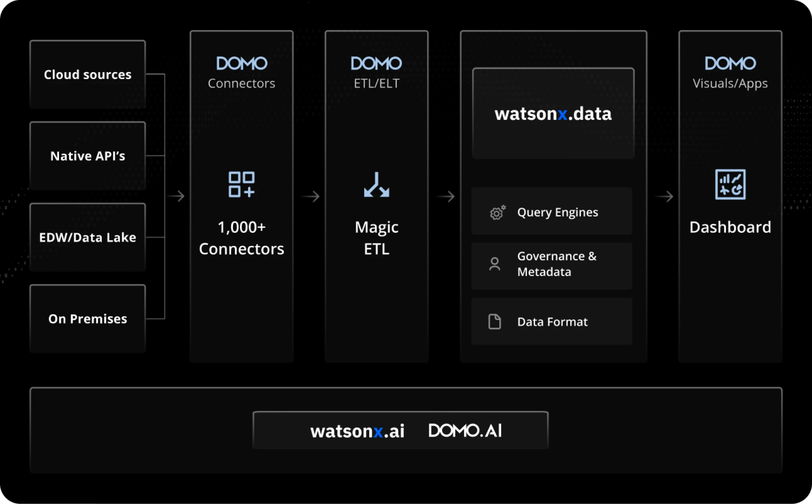Click the 1,000+ Connectors grid icon
Viewport: 812px width, 504px height.
[x=241, y=184]
